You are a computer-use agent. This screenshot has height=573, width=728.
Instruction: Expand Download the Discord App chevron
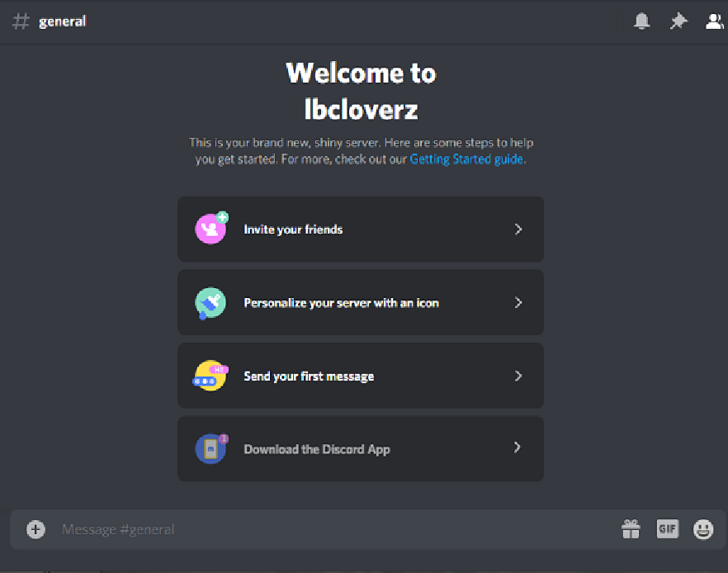(x=518, y=448)
